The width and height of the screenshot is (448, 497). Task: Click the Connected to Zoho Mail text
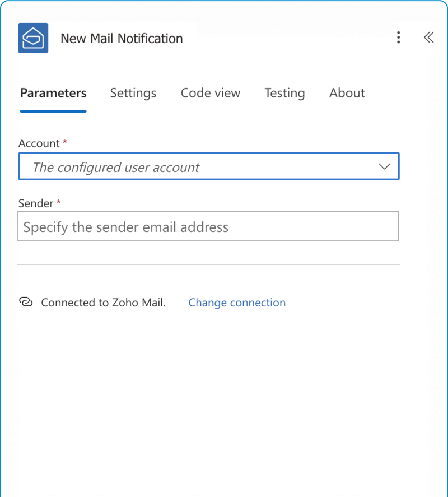click(x=103, y=303)
